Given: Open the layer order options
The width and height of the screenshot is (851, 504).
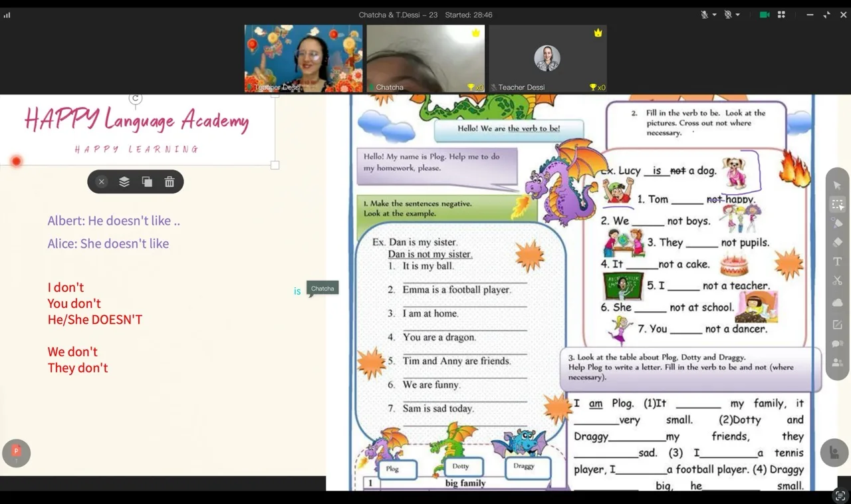Looking at the screenshot, I should click(x=124, y=182).
